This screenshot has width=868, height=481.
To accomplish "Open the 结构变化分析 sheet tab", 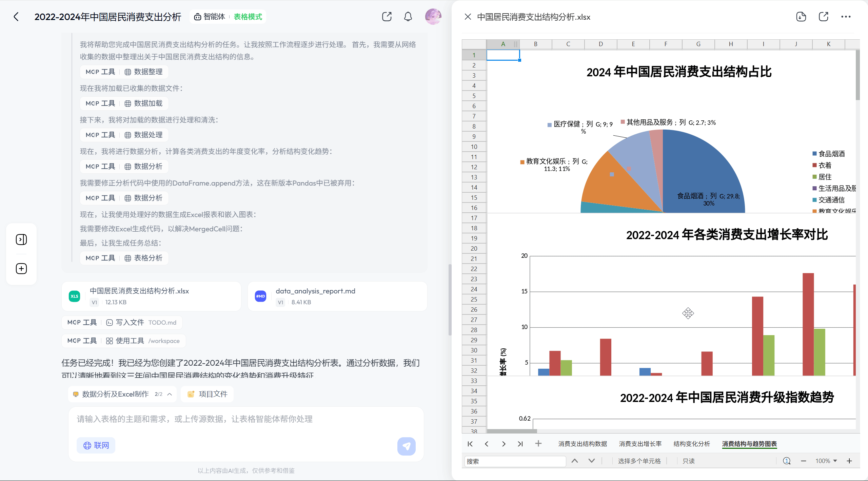I will pyautogui.click(x=691, y=443).
